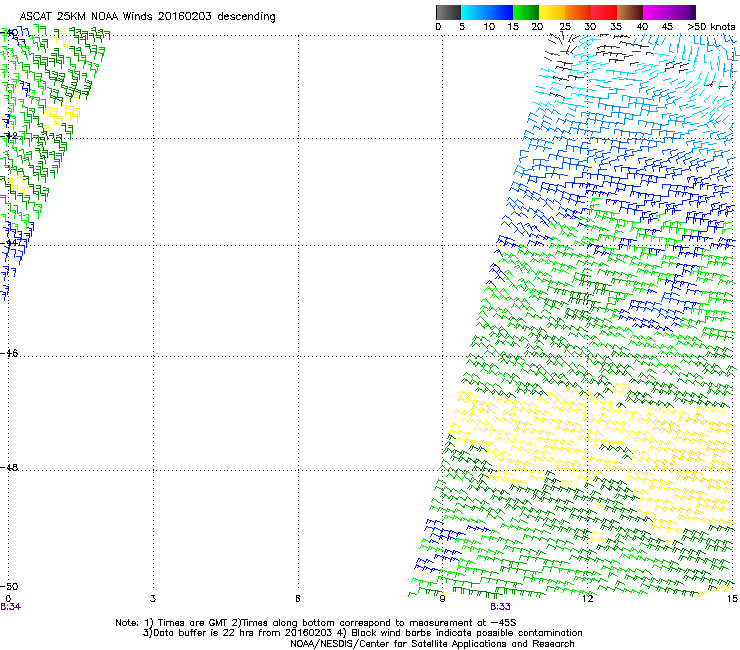Select the brown 35-40 knots legend swatch
This screenshot has width=740, height=650.
[x=630, y=12]
